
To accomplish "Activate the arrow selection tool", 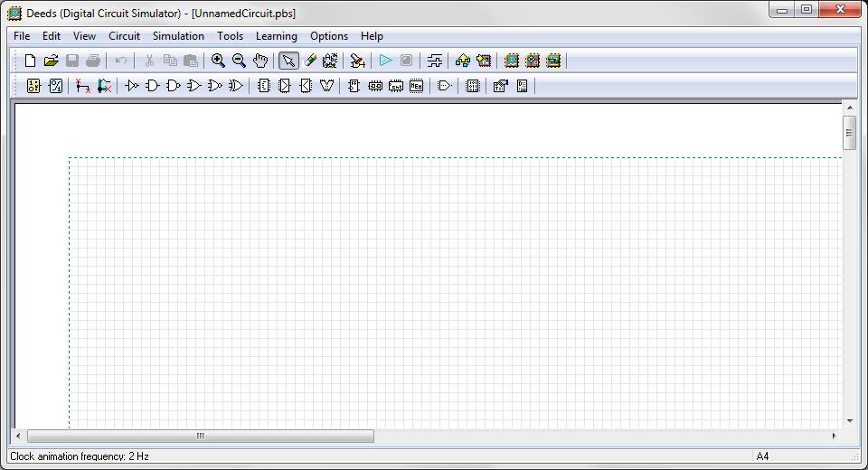I will (x=288, y=61).
